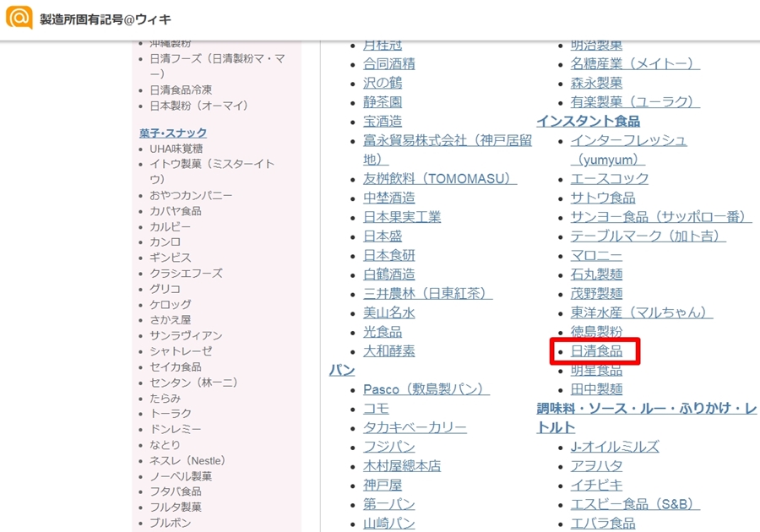Select ネスレ（Nestle） in the sidebar

(x=187, y=460)
